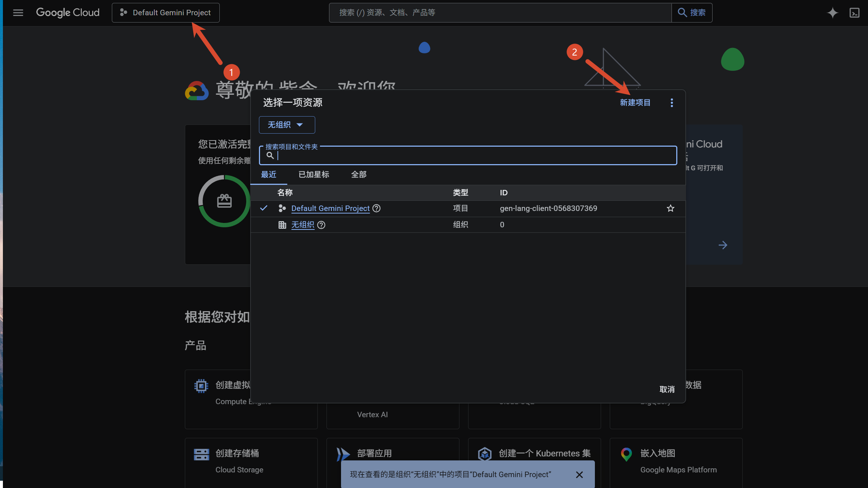Click the project icon in the Default Gemini row
The image size is (868, 488).
click(x=282, y=208)
